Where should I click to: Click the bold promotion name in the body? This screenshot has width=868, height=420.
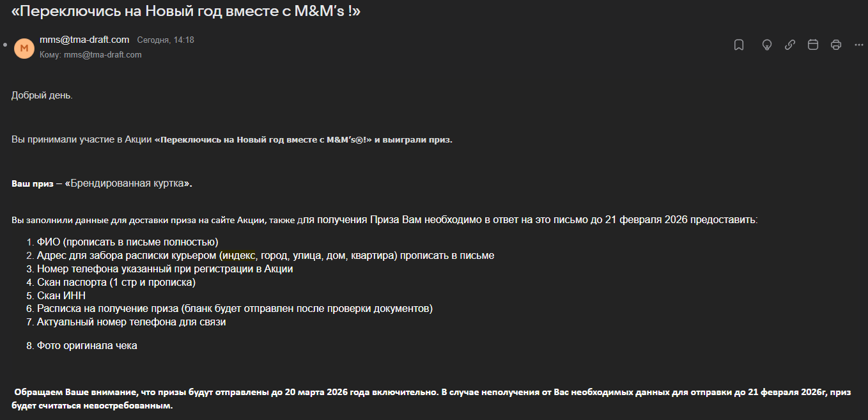point(263,140)
